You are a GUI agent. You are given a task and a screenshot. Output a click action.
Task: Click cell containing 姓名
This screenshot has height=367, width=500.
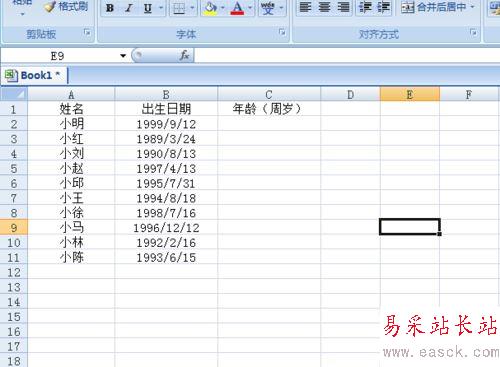coord(71,109)
